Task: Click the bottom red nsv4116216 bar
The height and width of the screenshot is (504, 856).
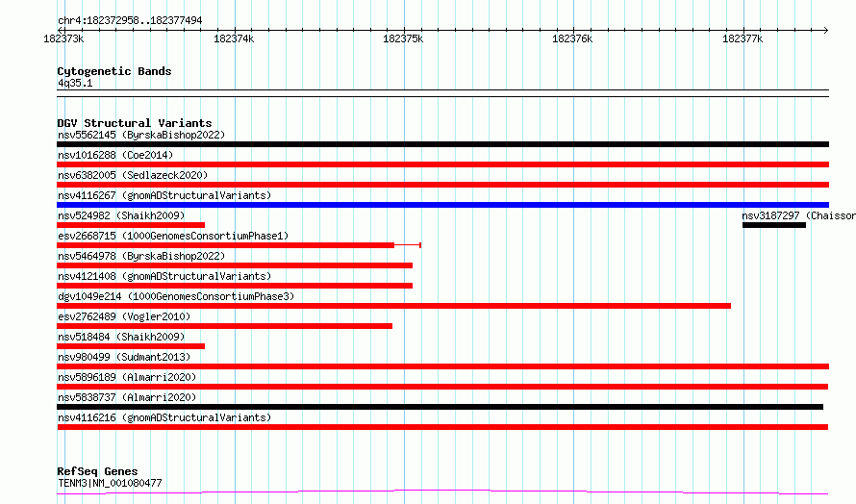Action: (x=442, y=427)
